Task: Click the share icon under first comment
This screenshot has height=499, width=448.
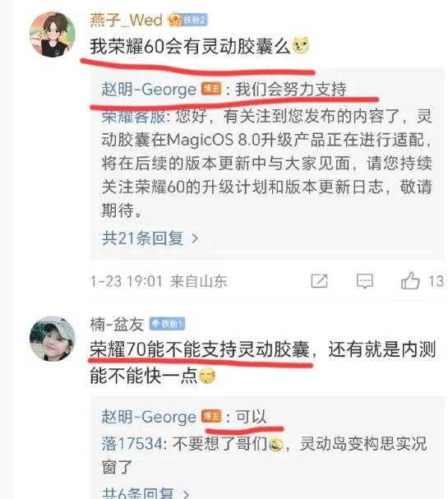Action: 319,281
